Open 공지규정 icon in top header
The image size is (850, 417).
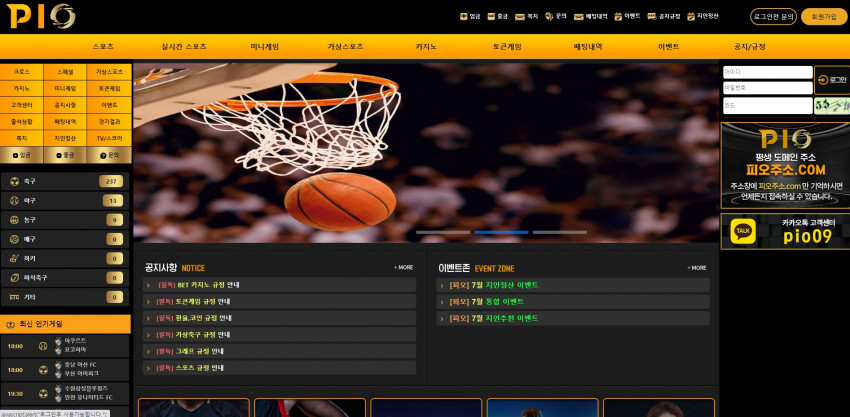point(664,16)
